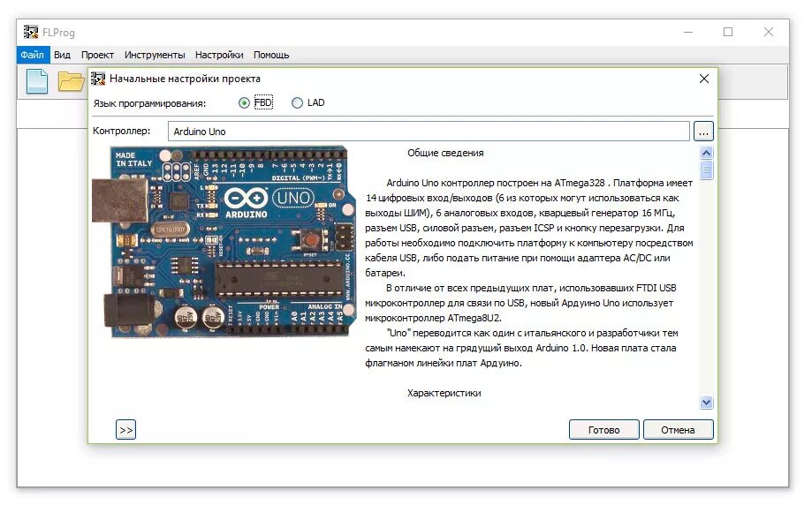The image size is (812, 505).
Task: Click the New project document icon
Action: click(37, 81)
